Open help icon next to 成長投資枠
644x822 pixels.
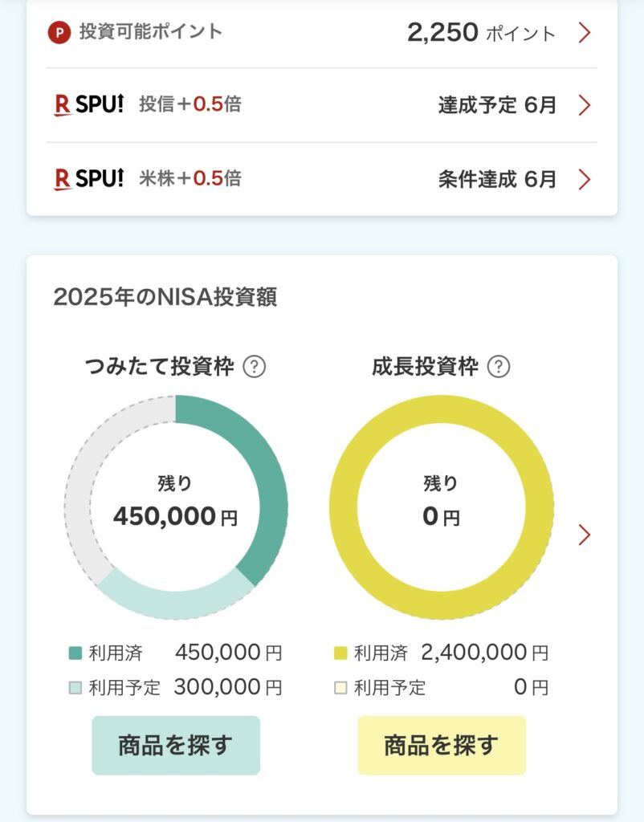click(x=499, y=368)
